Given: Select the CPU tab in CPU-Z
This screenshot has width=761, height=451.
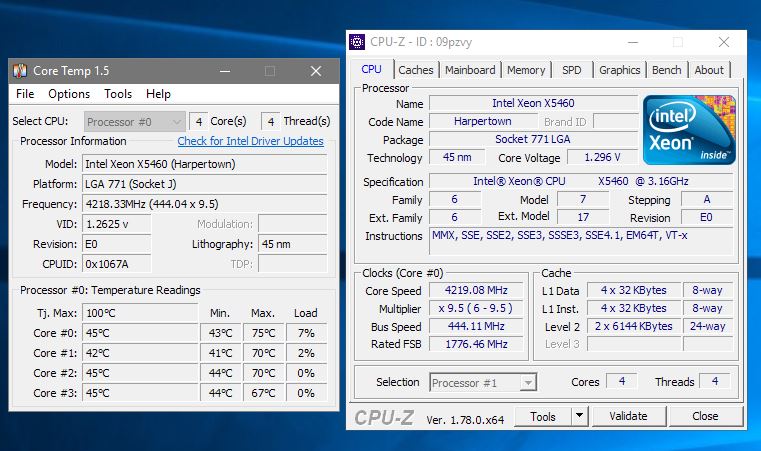Looking at the screenshot, I should click(x=371, y=69).
